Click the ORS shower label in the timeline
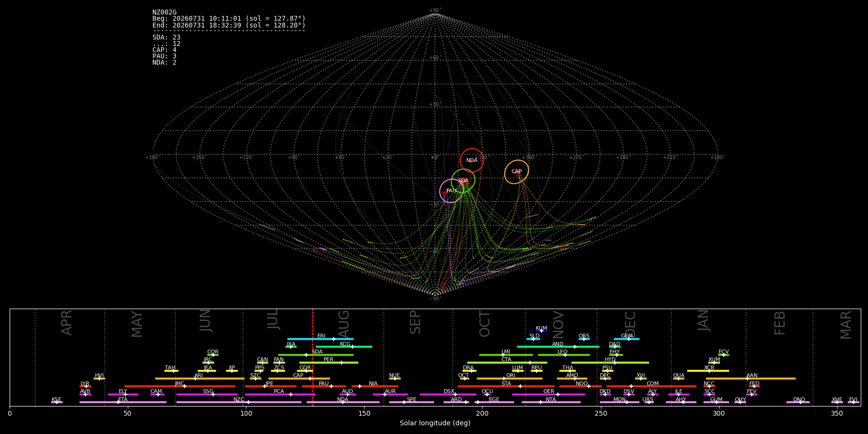Screen dimensions: 868x434 pyautogui.click(x=584, y=336)
